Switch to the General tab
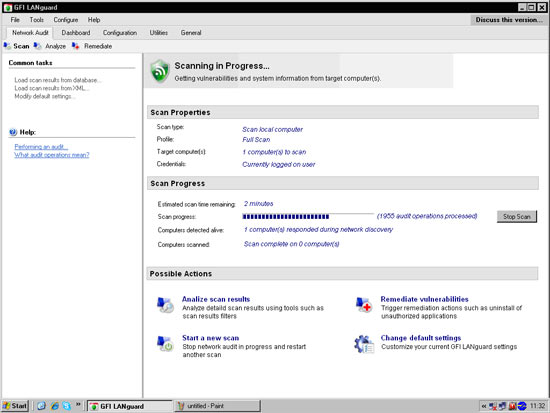This screenshot has height=413, width=550. pyautogui.click(x=191, y=33)
